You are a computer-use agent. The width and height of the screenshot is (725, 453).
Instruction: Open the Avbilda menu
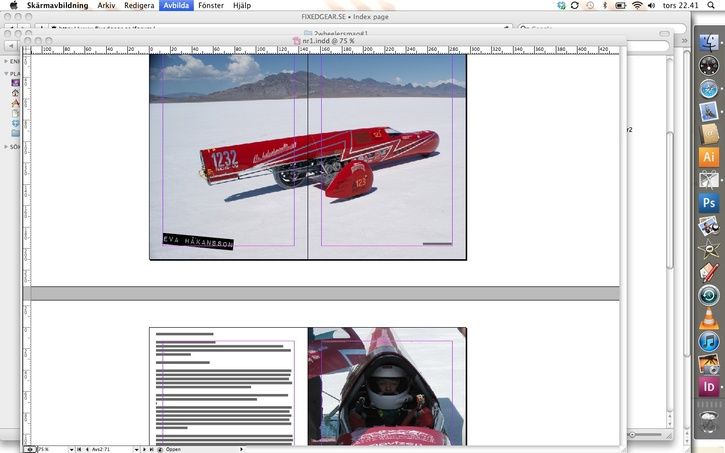pyautogui.click(x=176, y=5)
